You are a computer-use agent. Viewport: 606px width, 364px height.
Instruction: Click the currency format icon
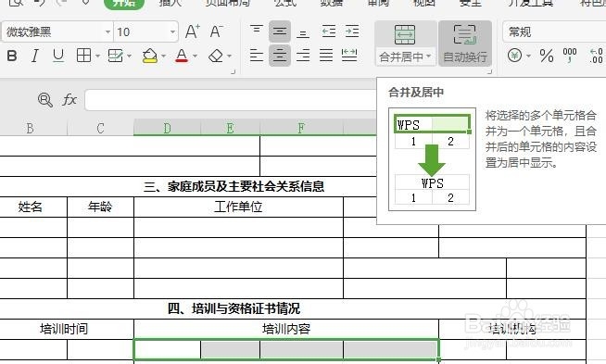tap(514, 56)
